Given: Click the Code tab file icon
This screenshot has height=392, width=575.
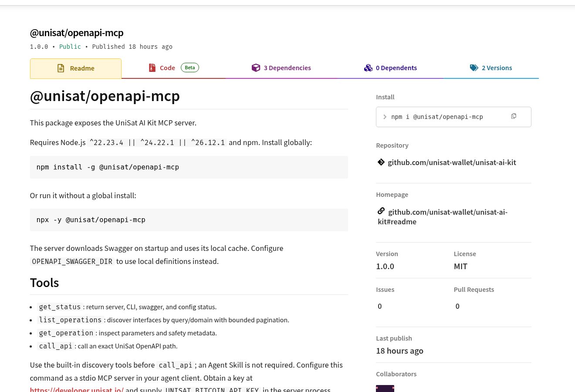Looking at the screenshot, I should coord(152,68).
